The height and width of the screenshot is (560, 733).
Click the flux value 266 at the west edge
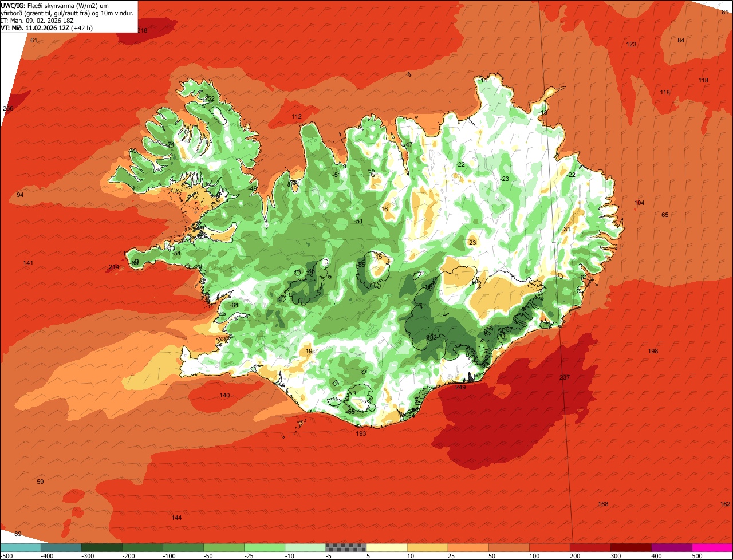tap(8, 108)
